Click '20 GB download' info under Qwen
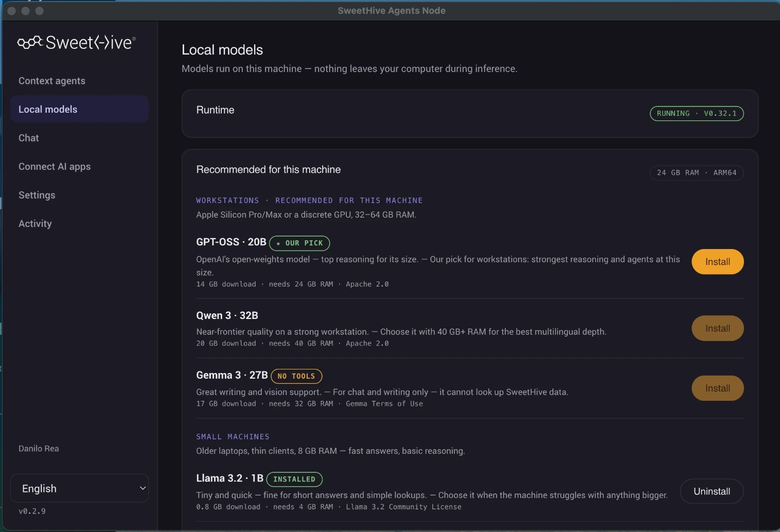 (226, 343)
